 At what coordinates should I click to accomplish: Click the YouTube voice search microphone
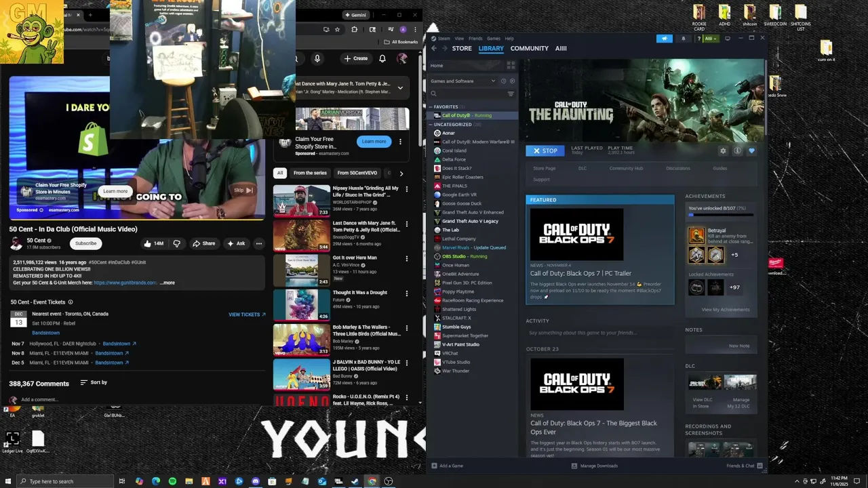(x=317, y=58)
